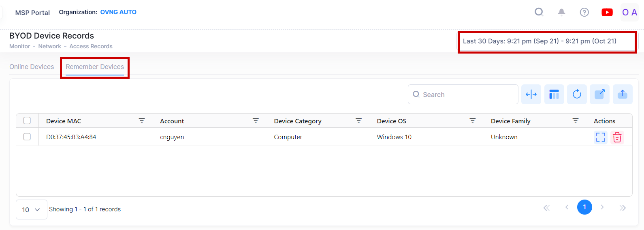Open the Last 30 Days date range selector
Viewport: 644px width, 230px height.
[540, 41]
